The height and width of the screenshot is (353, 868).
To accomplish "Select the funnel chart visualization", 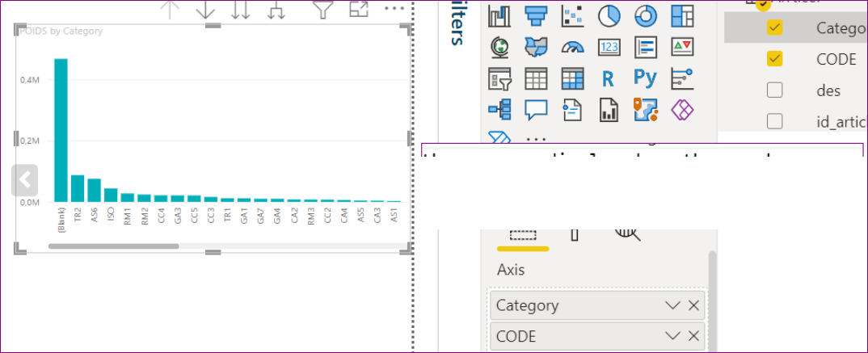I will [535, 16].
